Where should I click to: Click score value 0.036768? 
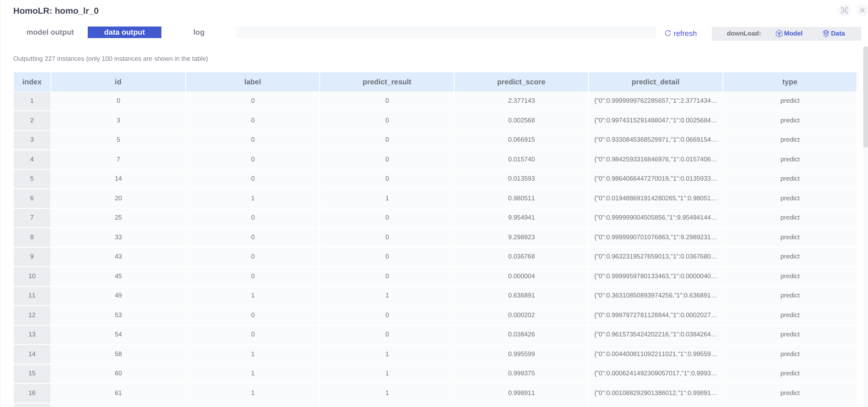tap(521, 256)
